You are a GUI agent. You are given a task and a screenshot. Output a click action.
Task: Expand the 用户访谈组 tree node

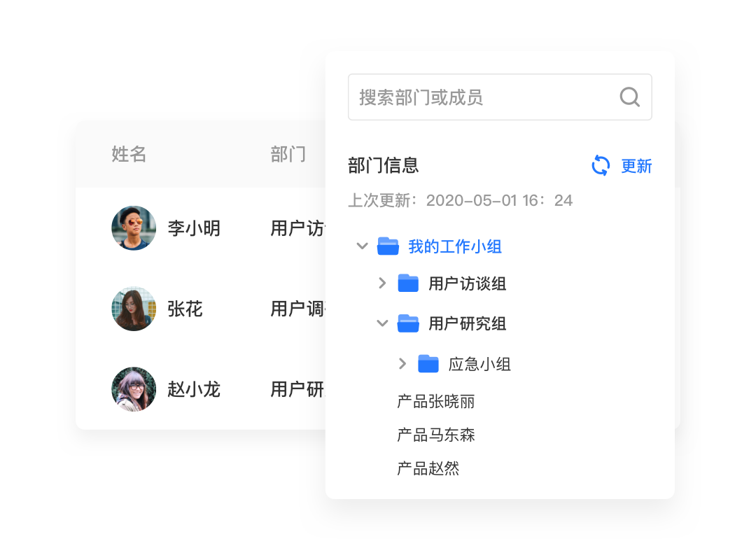381,283
